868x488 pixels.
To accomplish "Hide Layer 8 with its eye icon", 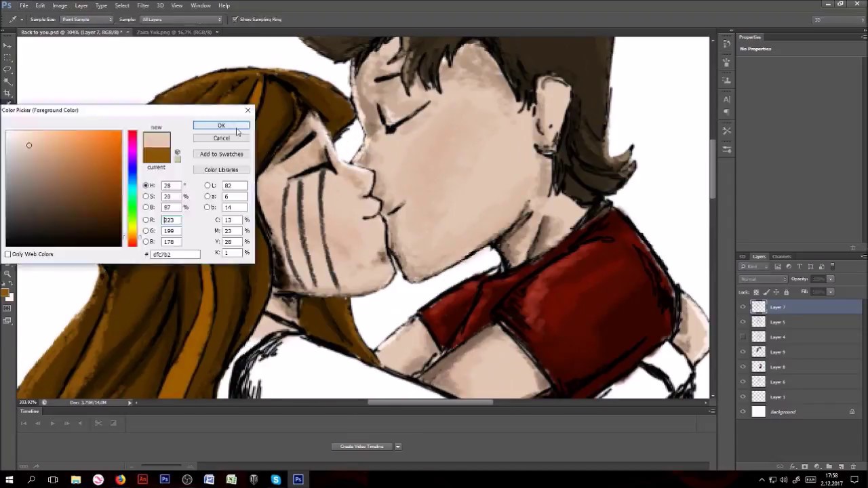I will pos(743,367).
